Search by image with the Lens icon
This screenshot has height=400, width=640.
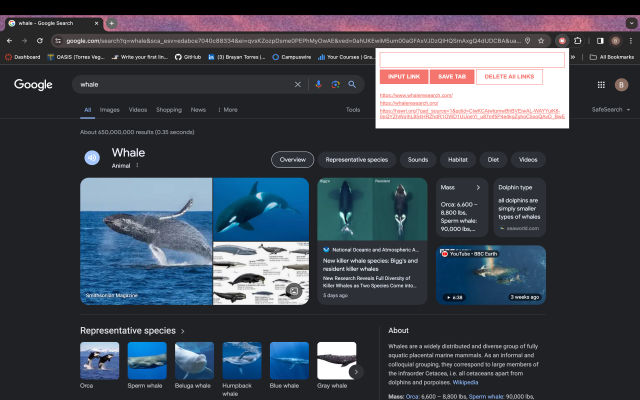[336, 84]
